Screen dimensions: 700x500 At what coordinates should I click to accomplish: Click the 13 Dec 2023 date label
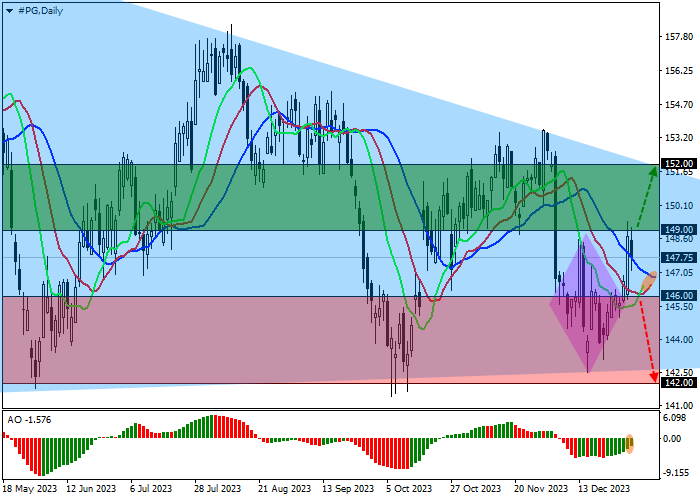(604, 488)
